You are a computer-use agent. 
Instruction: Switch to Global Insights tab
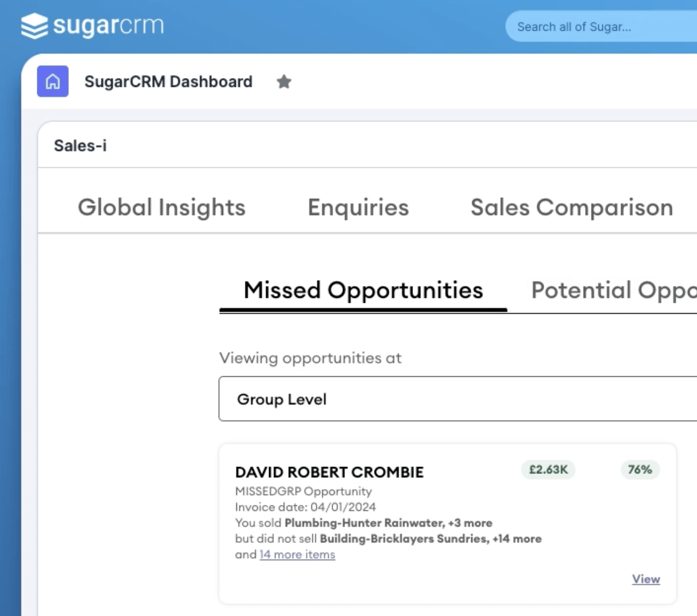click(161, 207)
